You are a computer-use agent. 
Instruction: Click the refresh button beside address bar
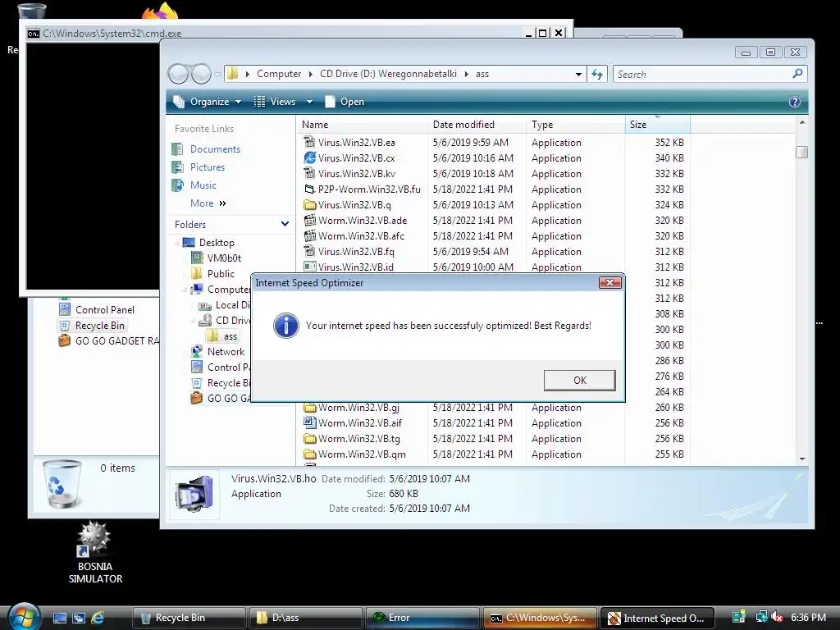pos(597,75)
